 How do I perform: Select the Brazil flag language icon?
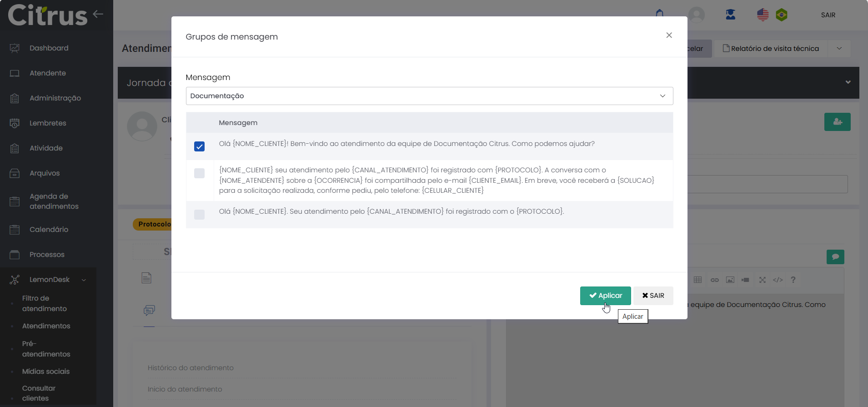pos(782,15)
